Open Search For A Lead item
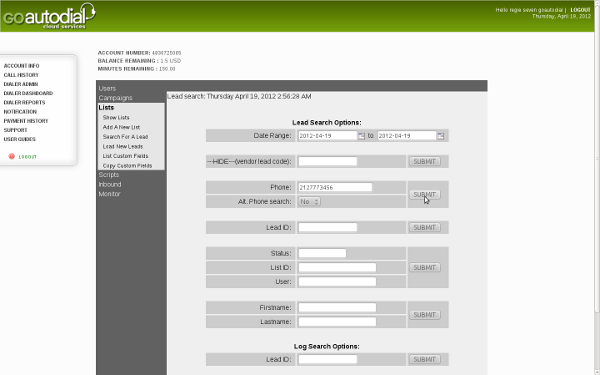Image resolution: width=600 pixels, height=375 pixels. pyautogui.click(x=125, y=137)
